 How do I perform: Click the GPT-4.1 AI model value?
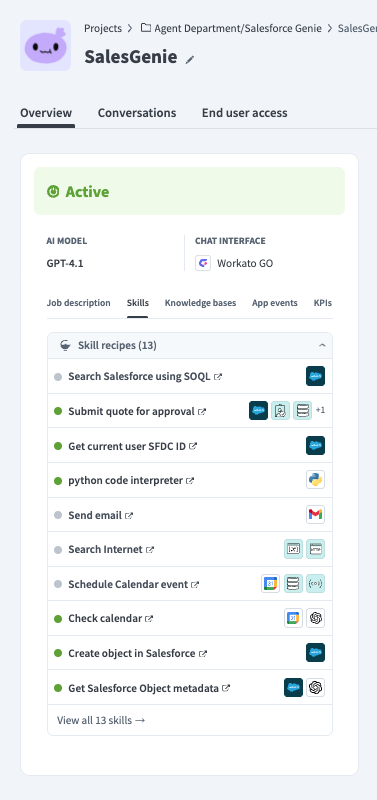[65, 264]
